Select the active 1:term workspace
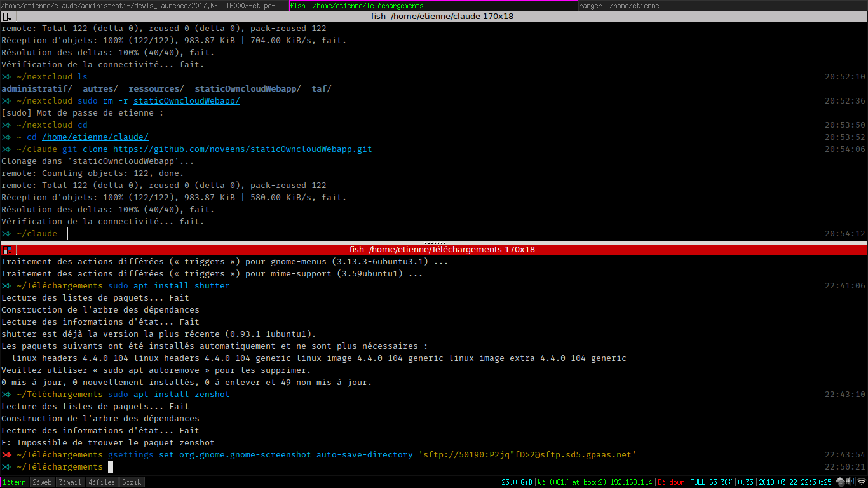 coord(15,482)
